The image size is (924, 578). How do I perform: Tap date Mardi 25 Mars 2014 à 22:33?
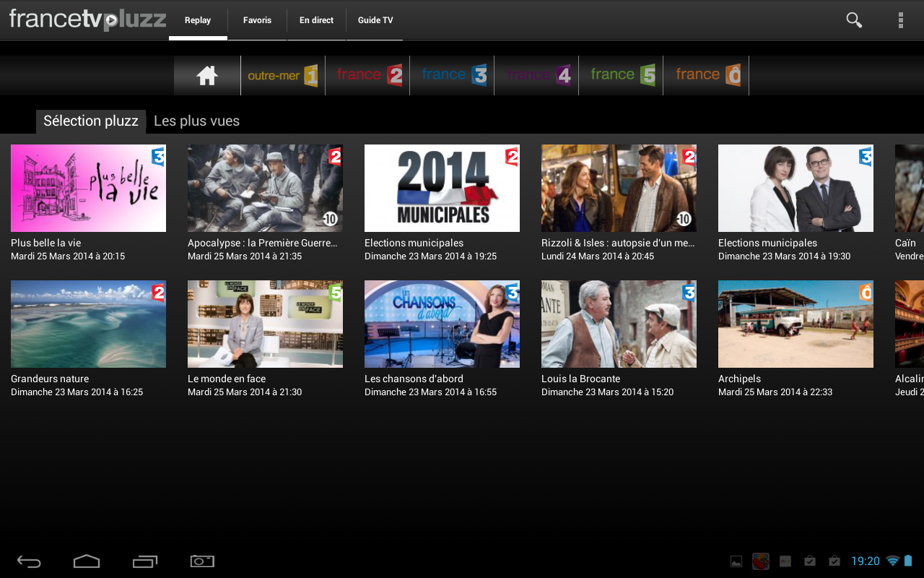click(x=775, y=392)
